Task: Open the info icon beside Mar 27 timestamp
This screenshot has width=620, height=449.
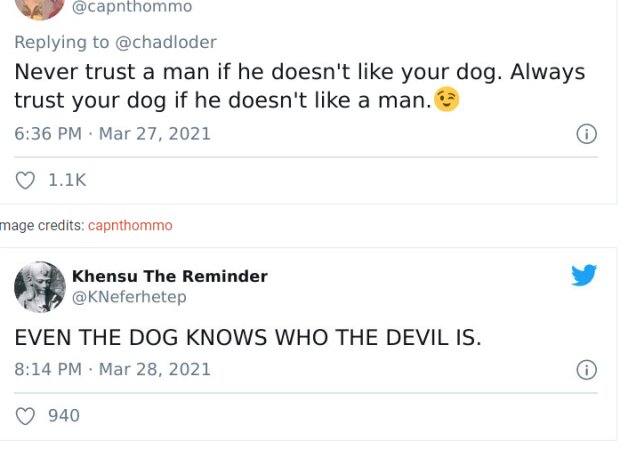Action: point(587,134)
